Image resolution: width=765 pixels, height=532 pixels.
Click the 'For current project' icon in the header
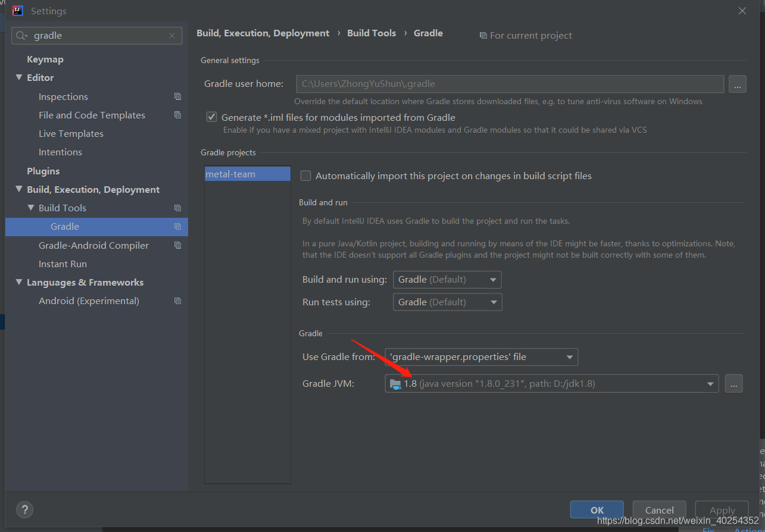(x=483, y=36)
